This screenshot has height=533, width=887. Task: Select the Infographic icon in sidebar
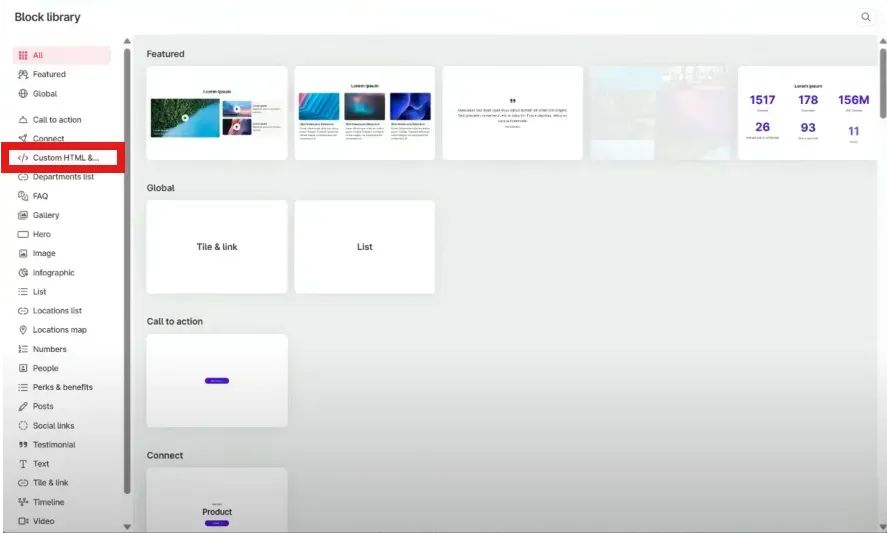coord(23,273)
